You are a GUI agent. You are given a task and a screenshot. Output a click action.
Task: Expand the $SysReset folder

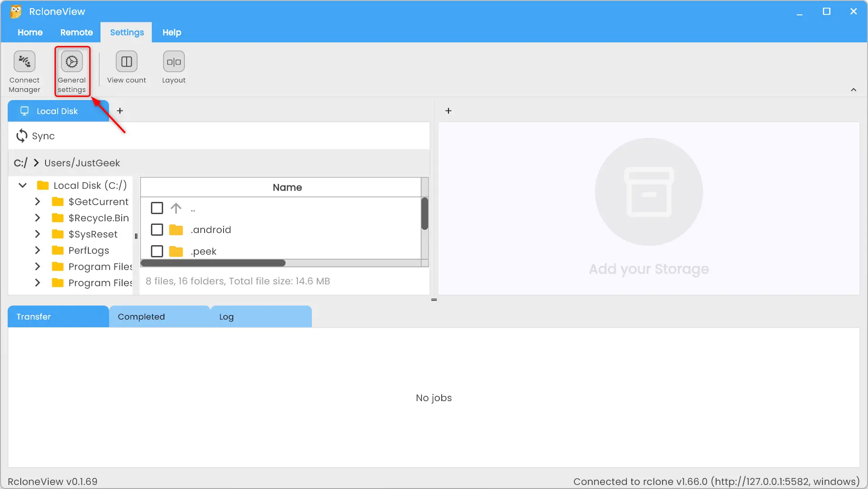tap(37, 234)
